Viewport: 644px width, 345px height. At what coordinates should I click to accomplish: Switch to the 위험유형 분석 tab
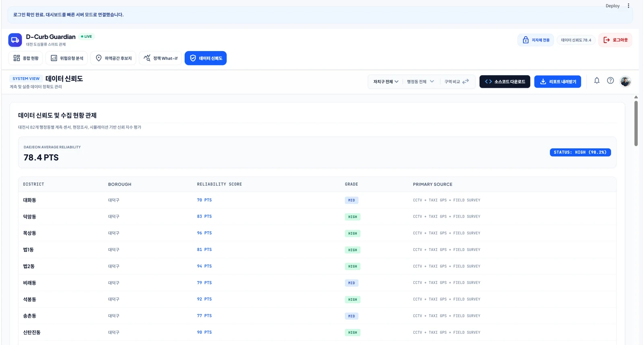67,58
